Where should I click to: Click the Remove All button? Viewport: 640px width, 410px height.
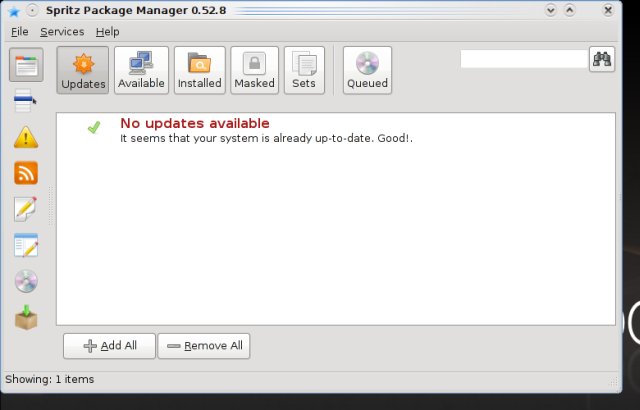[x=204, y=346]
